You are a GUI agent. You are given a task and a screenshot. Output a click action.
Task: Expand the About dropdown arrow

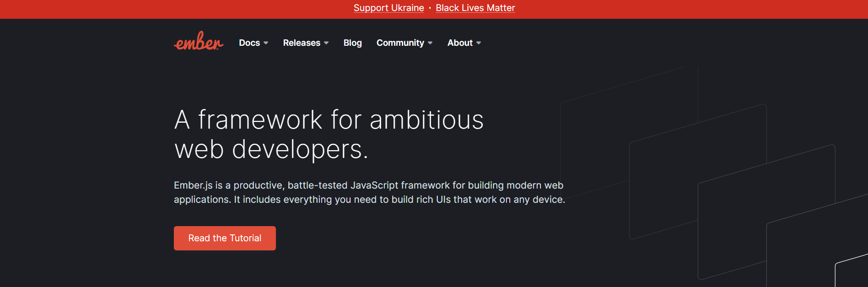coord(479,43)
